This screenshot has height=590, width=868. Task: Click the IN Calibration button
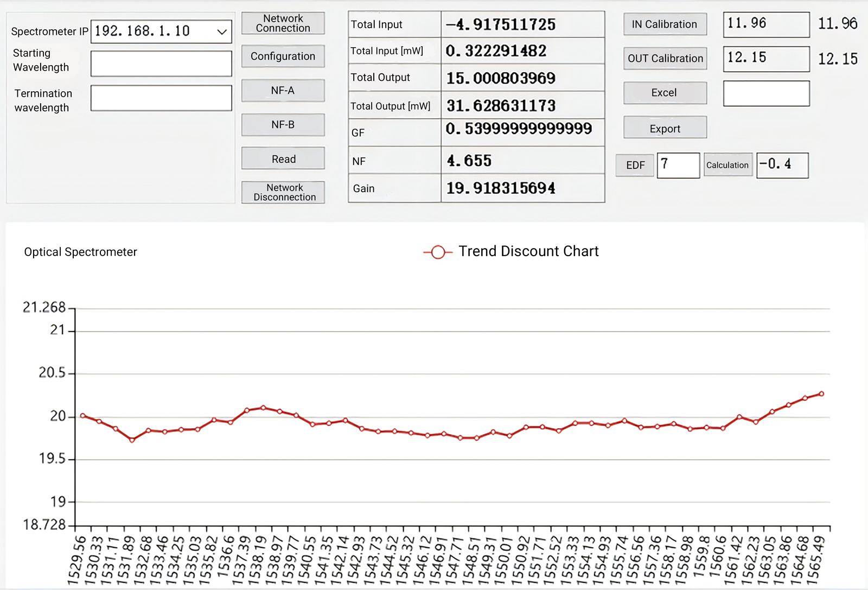coord(665,24)
